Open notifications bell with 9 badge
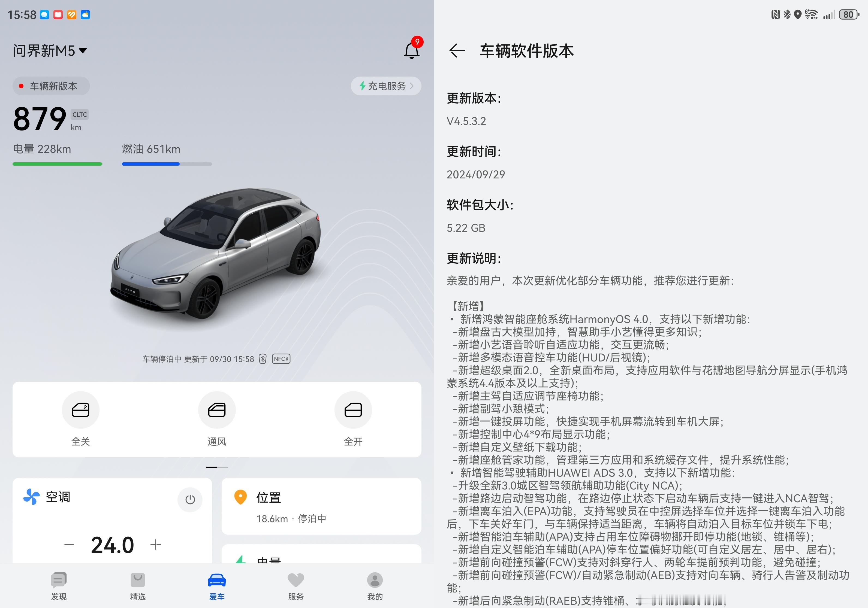This screenshot has height=608, width=868. (413, 48)
